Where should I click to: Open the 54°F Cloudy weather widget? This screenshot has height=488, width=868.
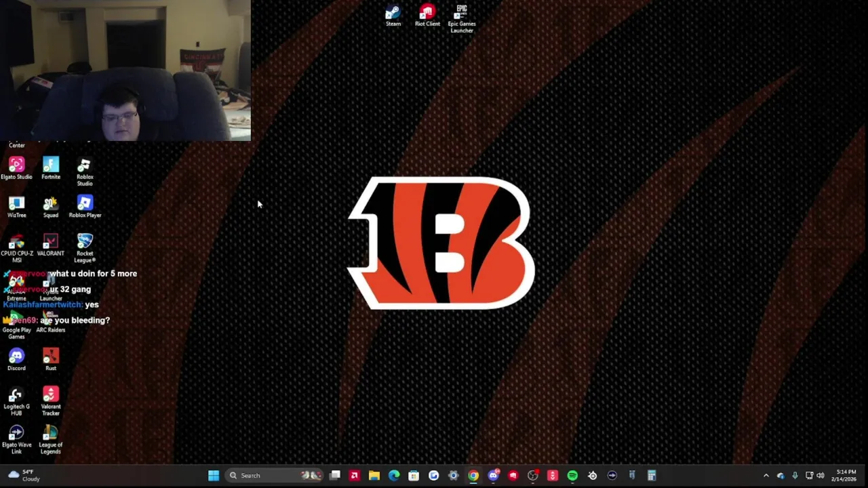[x=24, y=475]
